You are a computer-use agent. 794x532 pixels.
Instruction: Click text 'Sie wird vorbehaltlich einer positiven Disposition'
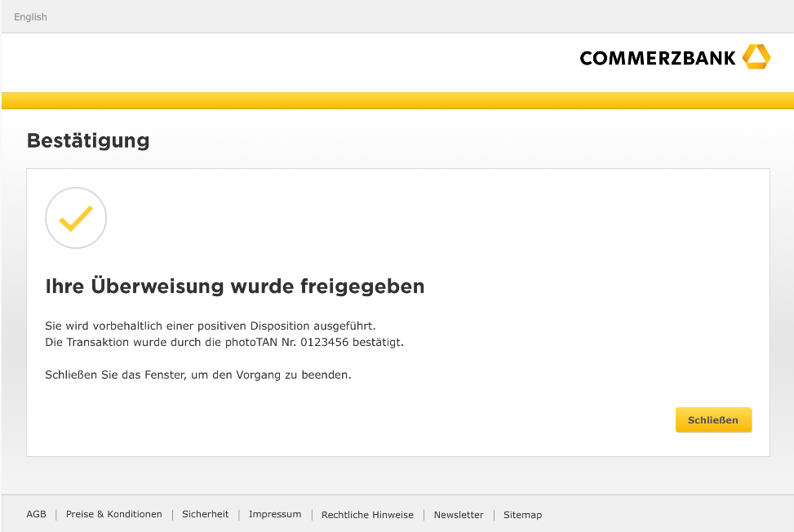pos(177,326)
